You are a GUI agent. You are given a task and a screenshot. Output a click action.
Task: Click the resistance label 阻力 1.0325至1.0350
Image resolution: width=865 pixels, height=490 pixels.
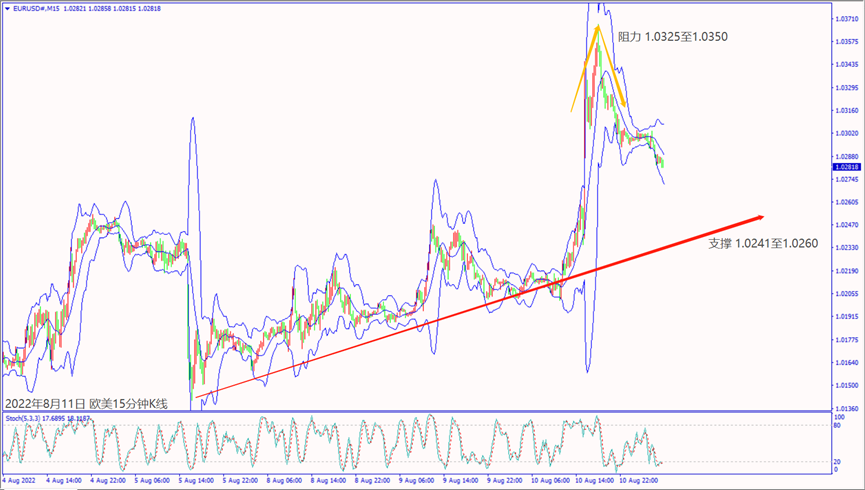[672, 37]
